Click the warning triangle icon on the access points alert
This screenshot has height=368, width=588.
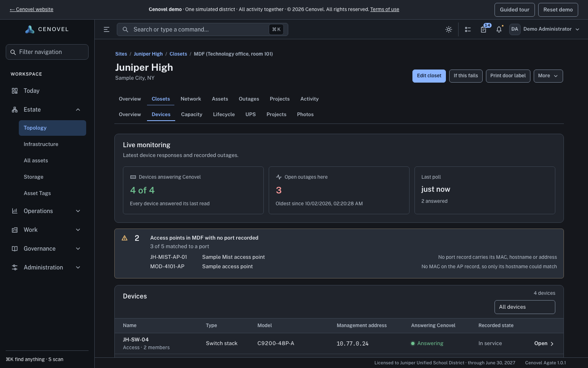coord(125,238)
